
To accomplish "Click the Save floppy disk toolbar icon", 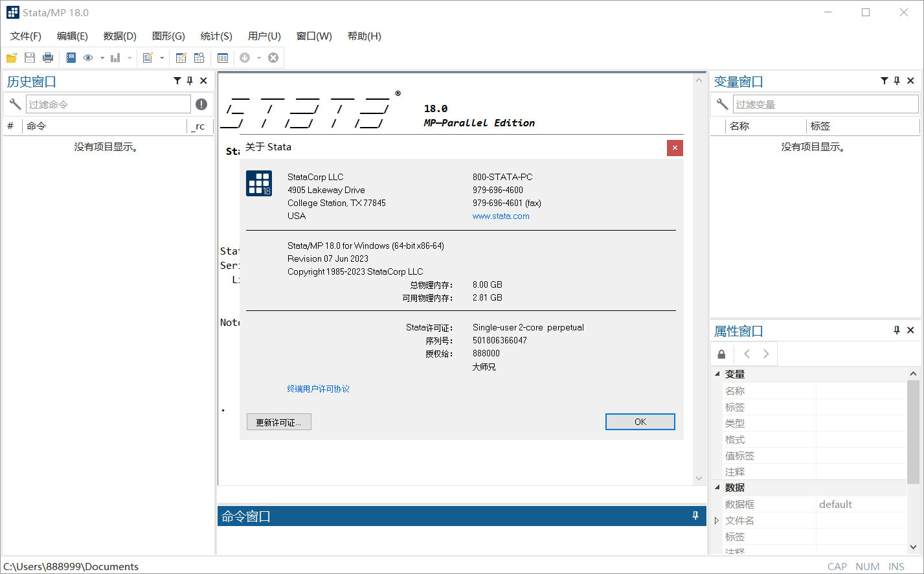I will point(30,58).
